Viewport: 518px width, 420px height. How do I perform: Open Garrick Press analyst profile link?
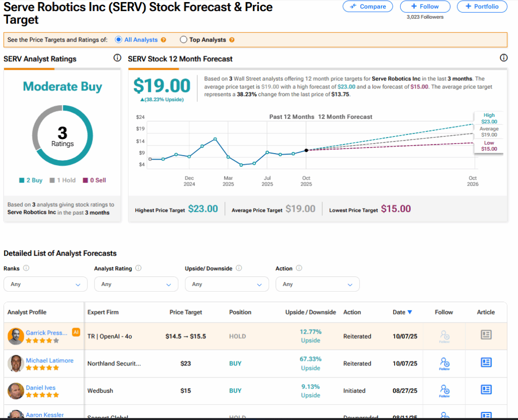[x=46, y=333]
